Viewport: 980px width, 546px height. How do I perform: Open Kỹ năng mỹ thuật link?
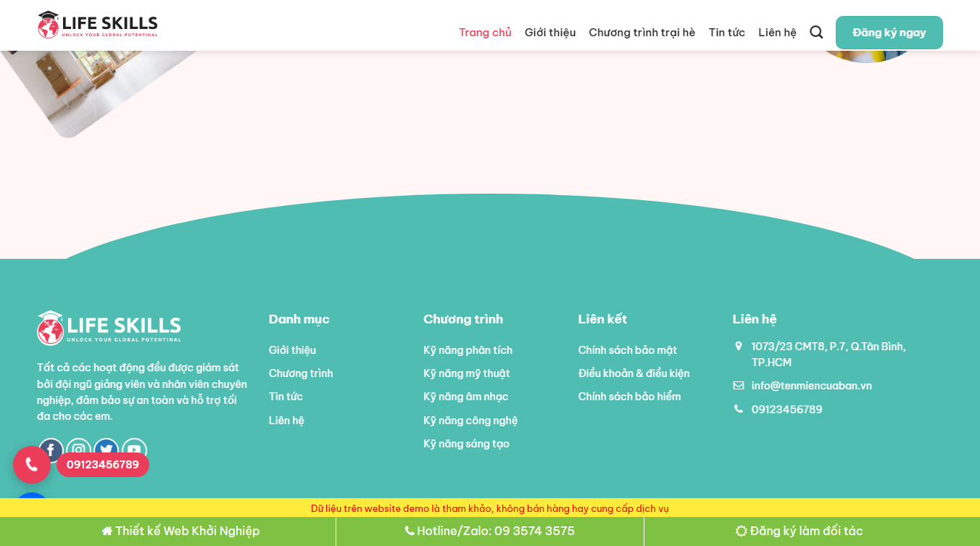coord(467,373)
